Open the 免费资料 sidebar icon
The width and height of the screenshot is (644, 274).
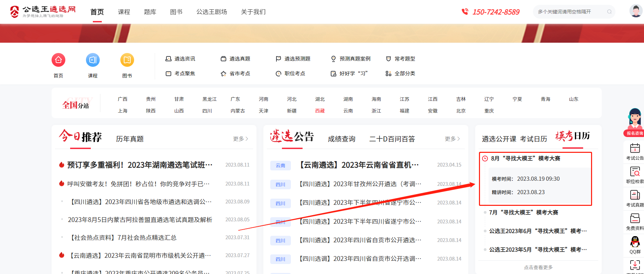tap(635, 219)
